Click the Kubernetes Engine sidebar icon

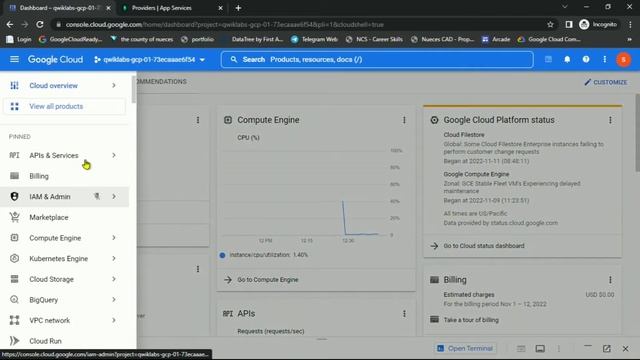tap(14, 259)
